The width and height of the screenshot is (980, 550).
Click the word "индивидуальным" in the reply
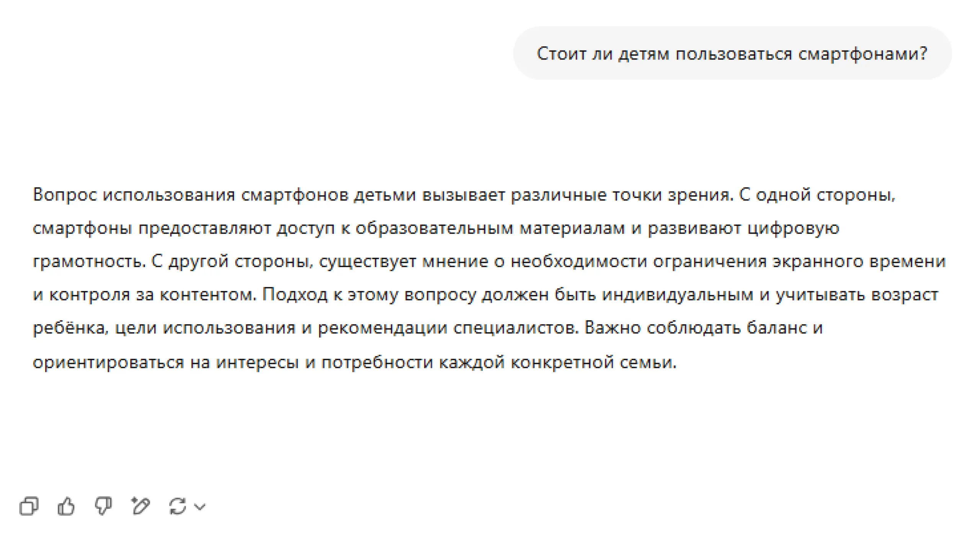click(678, 295)
